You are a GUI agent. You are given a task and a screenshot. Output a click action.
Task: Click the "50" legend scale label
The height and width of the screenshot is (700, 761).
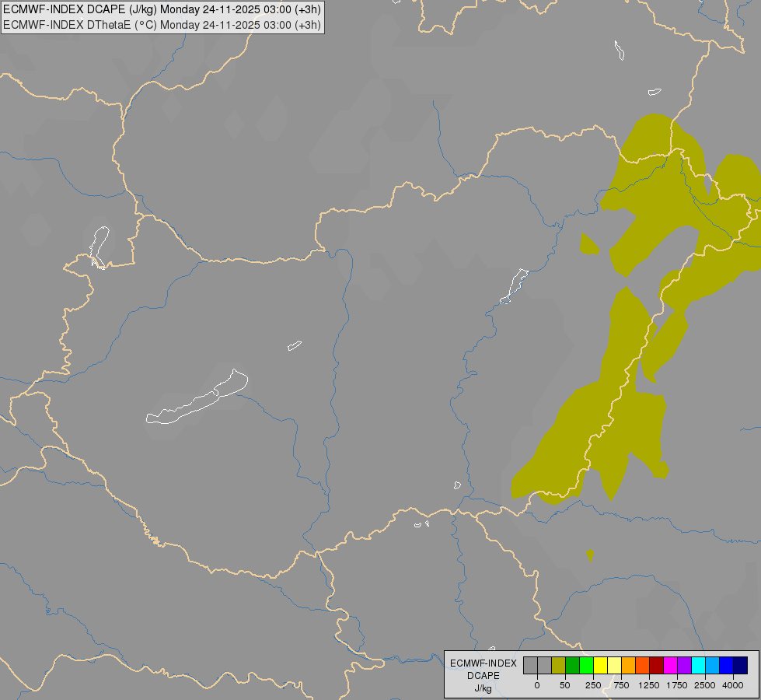pyautogui.click(x=565, y=685)
